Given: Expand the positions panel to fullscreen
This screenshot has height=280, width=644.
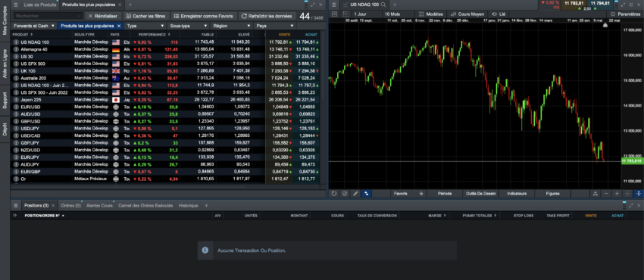Looking at the screenshot, I should pyautogui.click(x=630, y=205).
